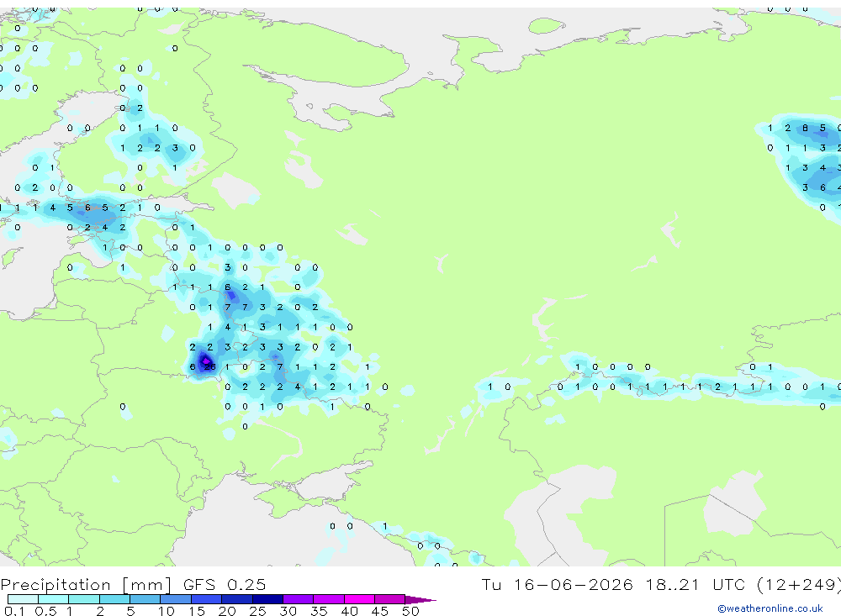The image size is (841, 616).
Task: Click the 25–30 mm dark navy swatch
Action: (x=267, y=599)
